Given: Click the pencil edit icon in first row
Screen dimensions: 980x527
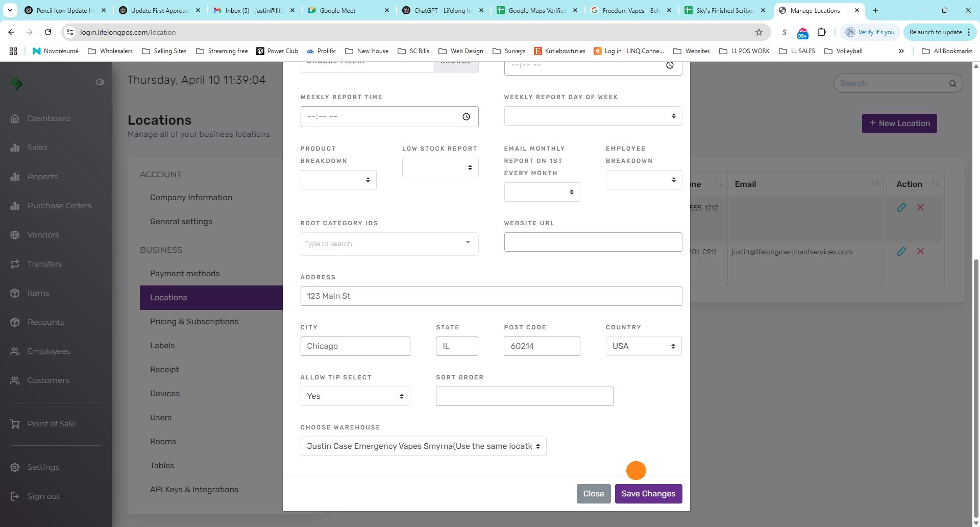Looking at the screenshot, I should coord(901,207).
